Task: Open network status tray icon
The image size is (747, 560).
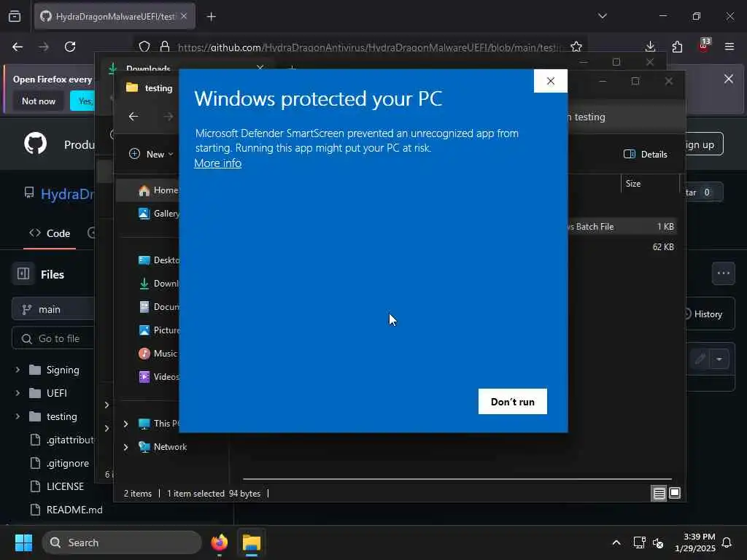Action: coord(639,542)
